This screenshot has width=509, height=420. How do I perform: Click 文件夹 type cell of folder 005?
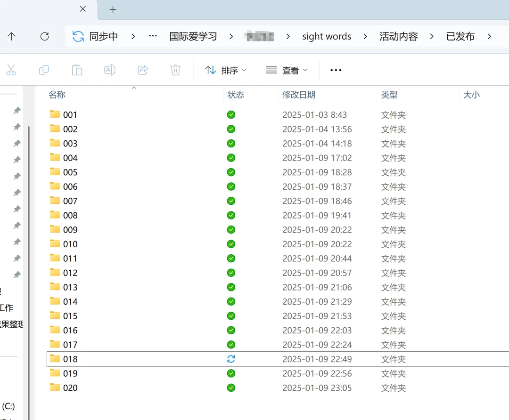(x=394, y=172)
